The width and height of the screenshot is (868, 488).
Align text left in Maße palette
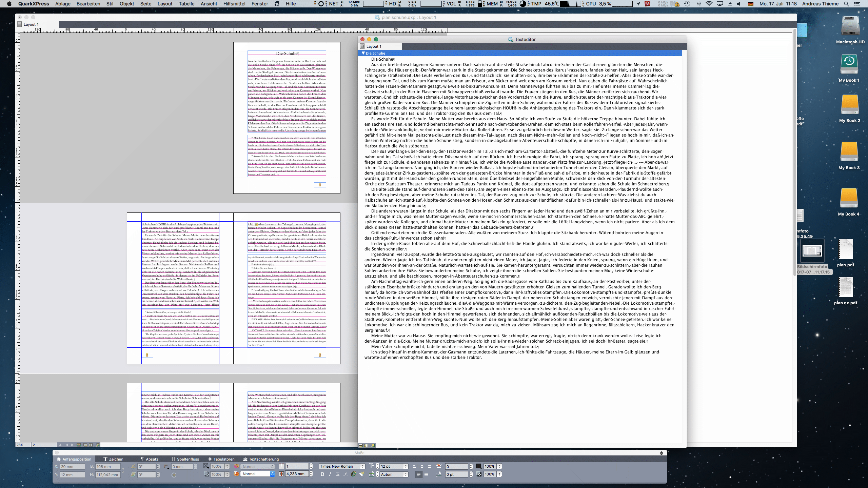click(x=414, y=466)
